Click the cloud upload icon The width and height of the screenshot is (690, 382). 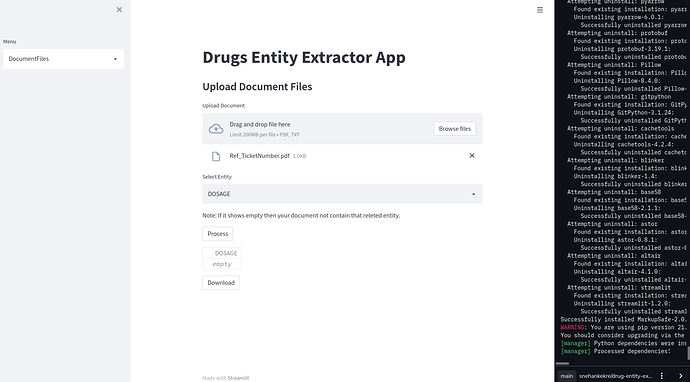coord(216,129)
